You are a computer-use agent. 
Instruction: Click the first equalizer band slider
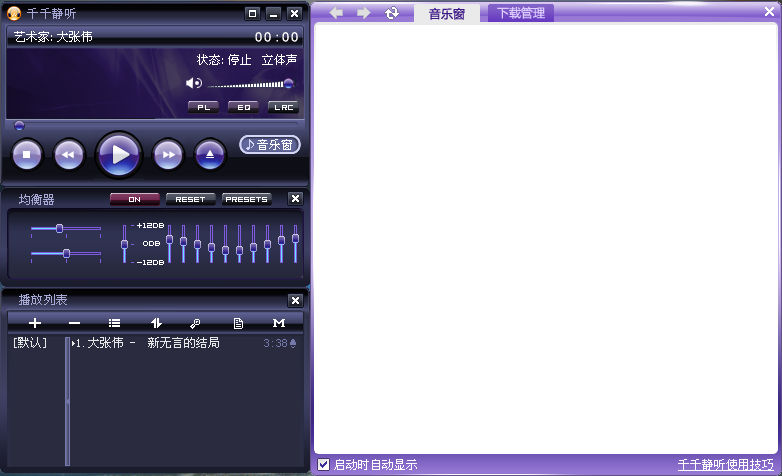click(x=170, y=240)
